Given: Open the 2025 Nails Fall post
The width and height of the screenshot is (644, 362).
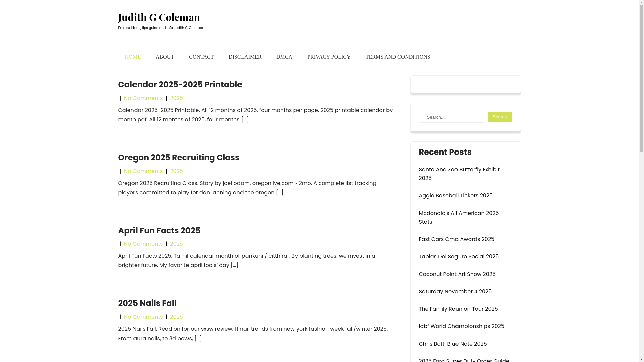Looking at the screenshot, I should (147, 303).
